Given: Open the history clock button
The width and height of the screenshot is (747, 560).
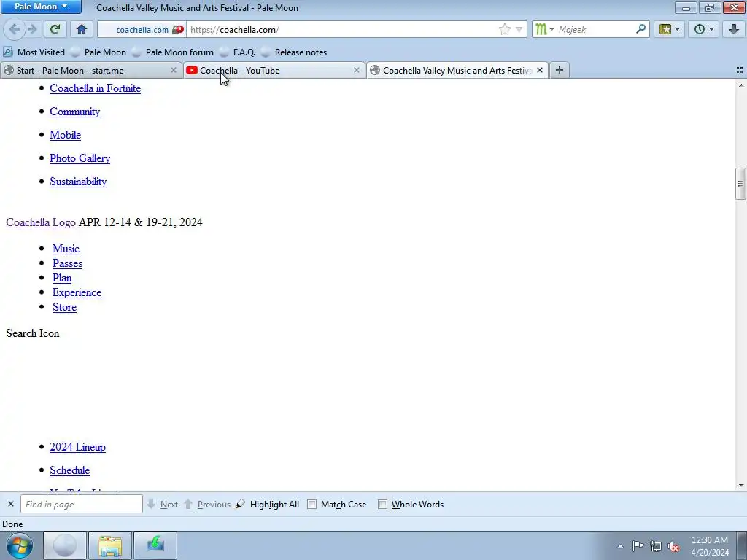Looking at the screenshot, I should (700, 29).
